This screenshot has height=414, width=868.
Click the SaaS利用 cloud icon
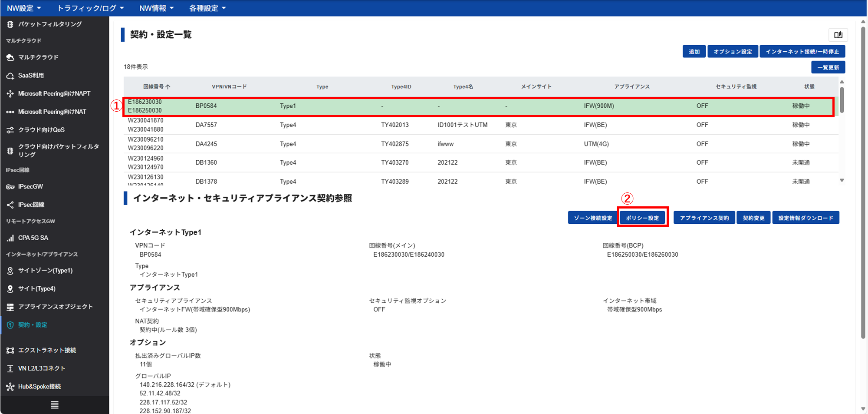[10, 76]
